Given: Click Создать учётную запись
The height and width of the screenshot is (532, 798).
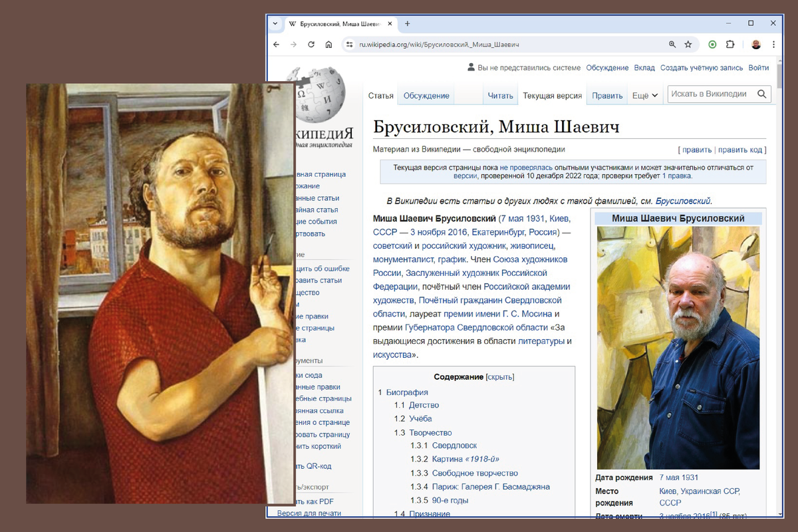Looking at the screenshot, I should click(x=702, y=68).
